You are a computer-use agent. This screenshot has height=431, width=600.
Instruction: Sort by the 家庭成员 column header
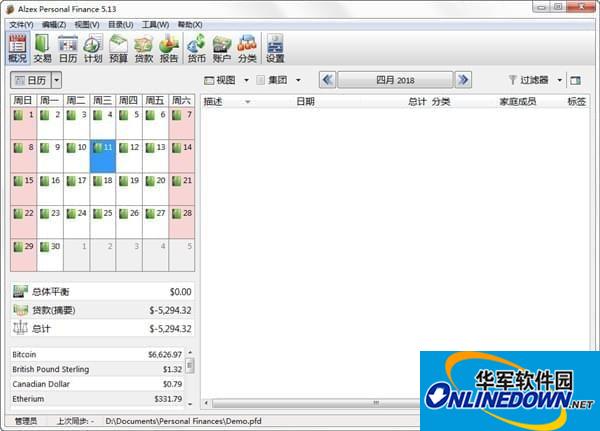(518, 101)
